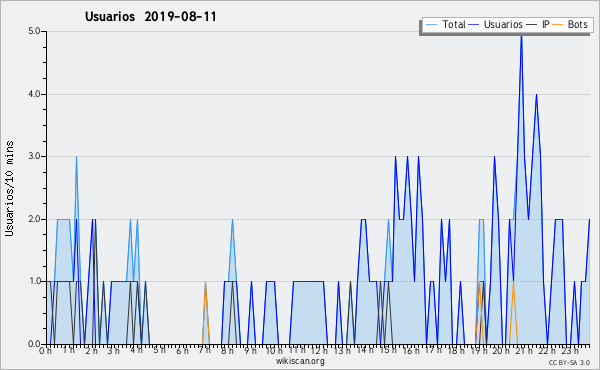The image size is (600, 370).
Task: Click the Bots legend entry
Action: 570,24
